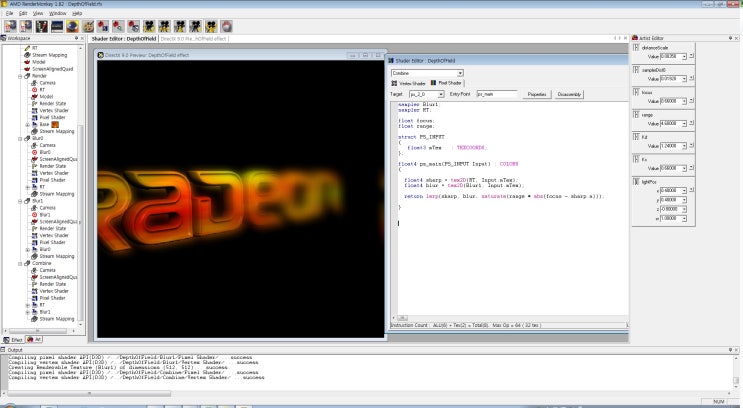This screenshot has width=743, height=408.
Task: Collapse the Render pass tree node
Action: point(21,75)
